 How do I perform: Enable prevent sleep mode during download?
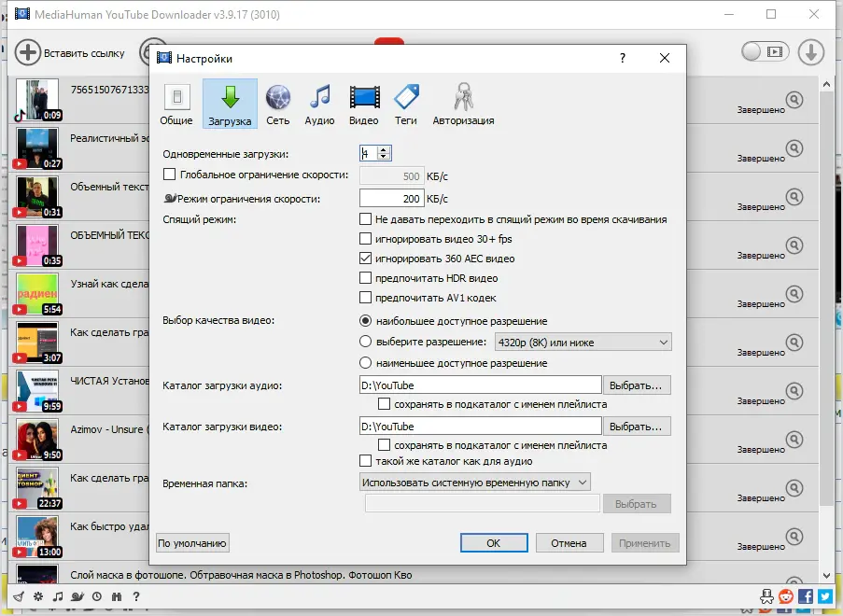[x=365, y=219]
